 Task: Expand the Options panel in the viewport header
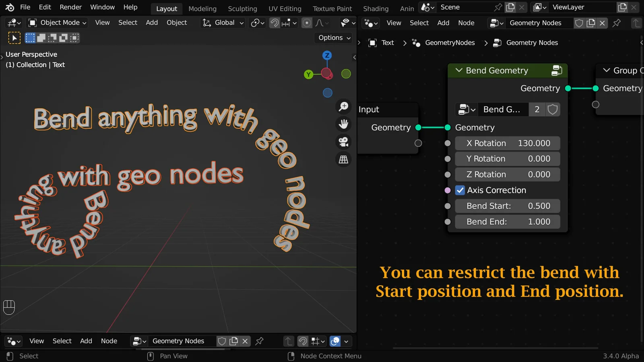[x=333, y=37]
